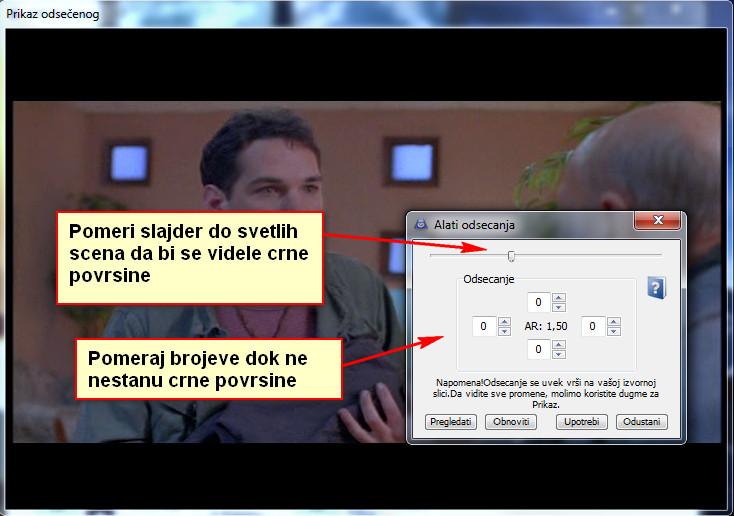
Task: Click the Pregledati button
Action: click(x=450, y=421)
